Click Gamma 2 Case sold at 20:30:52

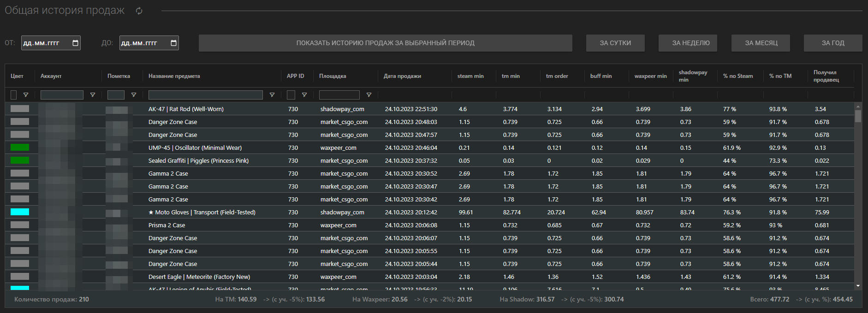[x=168, y=174]
